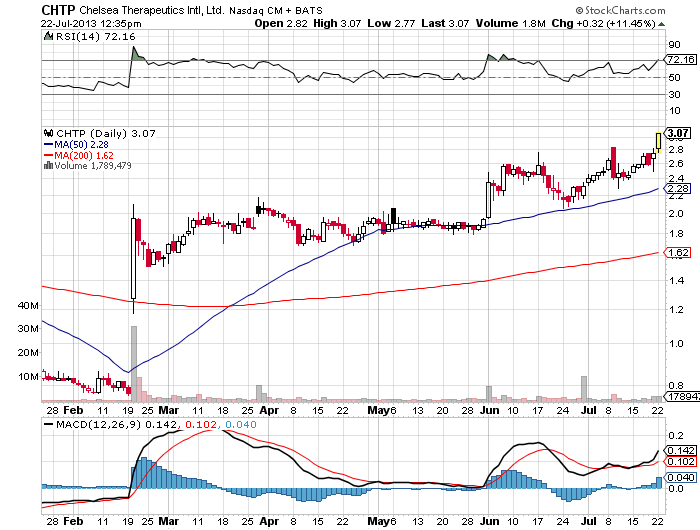Click the RSI 50 scale label
The image size is (700, 530).
tap(674, 78)
